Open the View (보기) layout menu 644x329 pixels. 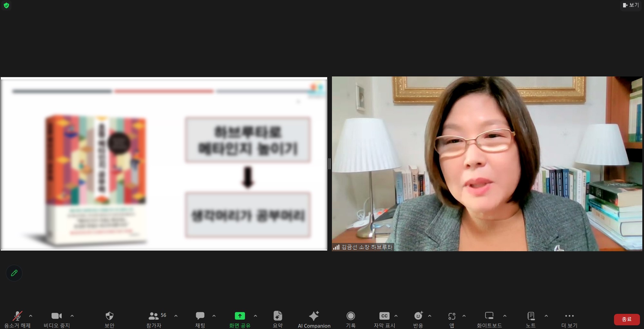[x=630, y=5]
